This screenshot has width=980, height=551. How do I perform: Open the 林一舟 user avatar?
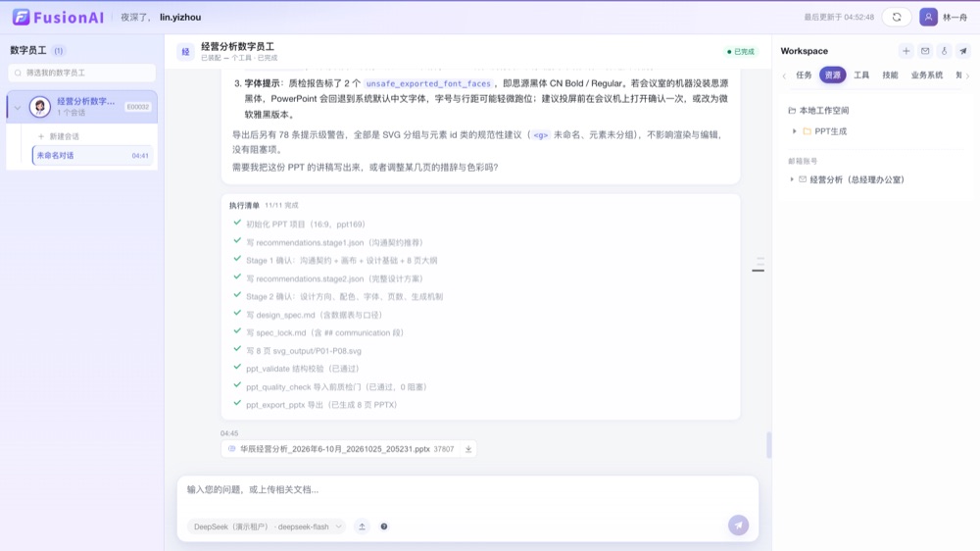928,18
